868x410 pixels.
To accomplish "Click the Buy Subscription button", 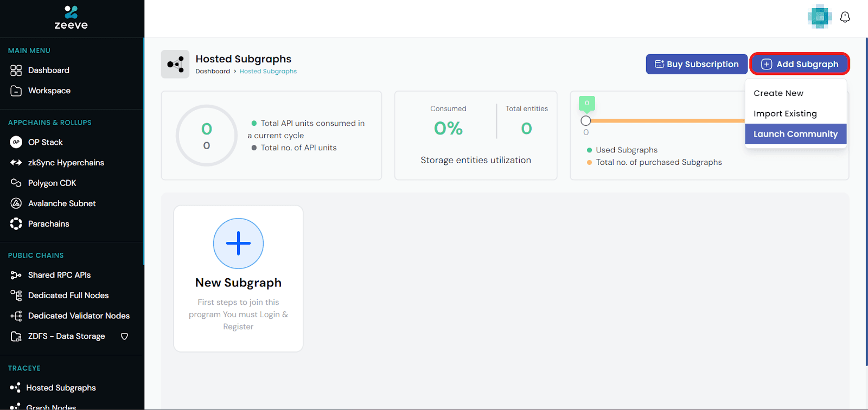I will coord(697,64).
